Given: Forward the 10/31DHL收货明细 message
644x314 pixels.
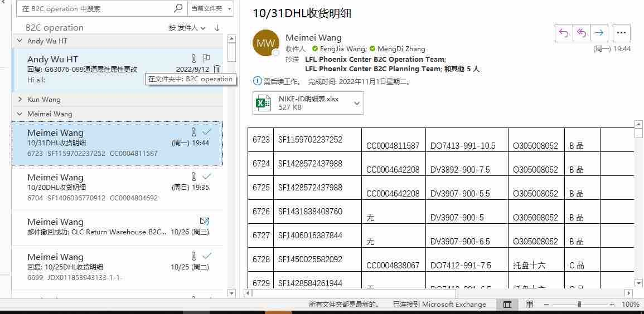Looking at the screenshot, I should (x=599, y=33).
